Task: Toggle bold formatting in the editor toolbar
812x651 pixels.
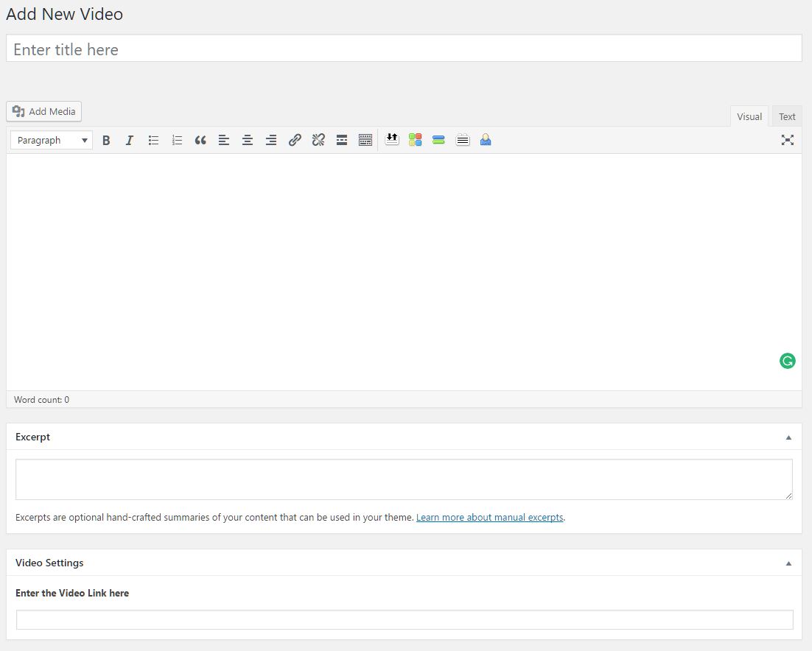Action: (106, 140)
